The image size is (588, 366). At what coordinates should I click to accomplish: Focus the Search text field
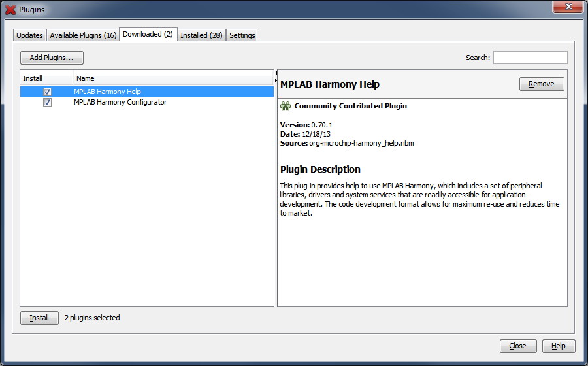[530, 58]
